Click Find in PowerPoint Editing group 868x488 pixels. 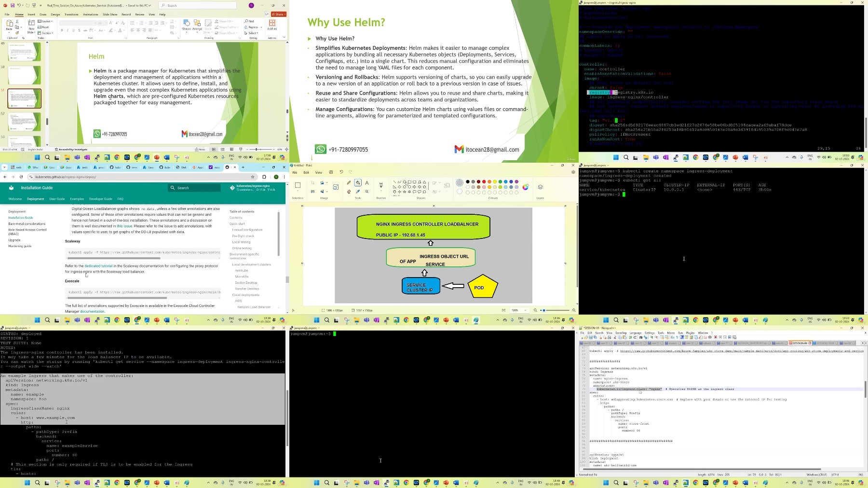(249, 21)
